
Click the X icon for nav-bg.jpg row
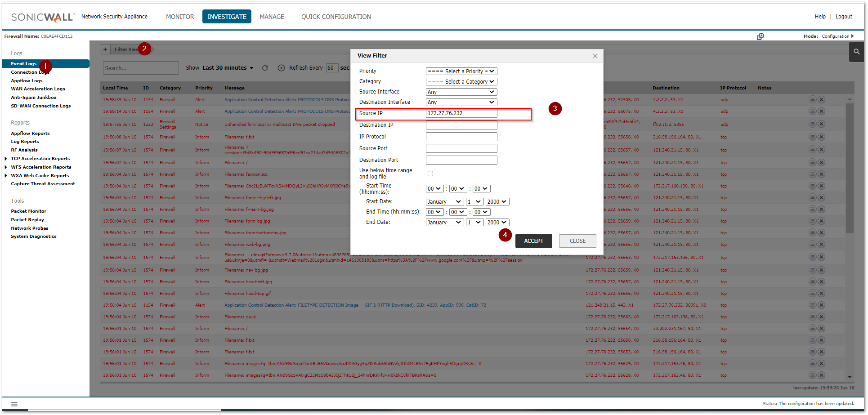pos(821,270)
